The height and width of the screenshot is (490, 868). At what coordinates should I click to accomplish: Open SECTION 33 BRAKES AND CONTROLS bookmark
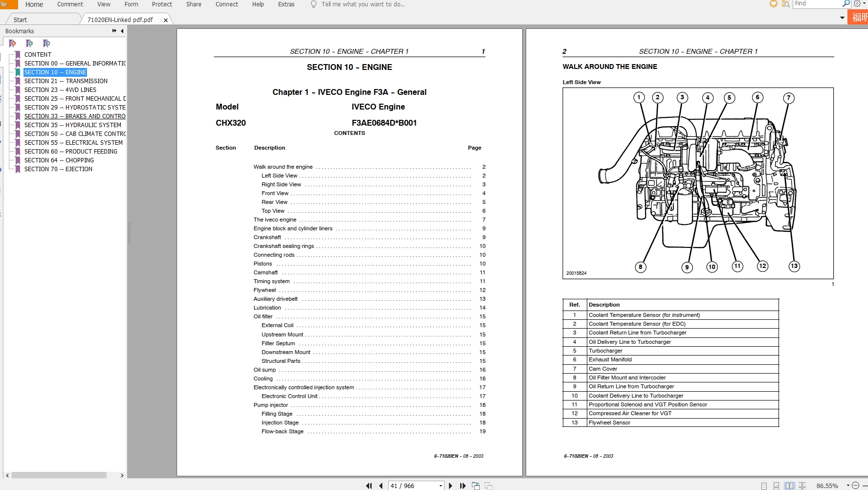75,116
